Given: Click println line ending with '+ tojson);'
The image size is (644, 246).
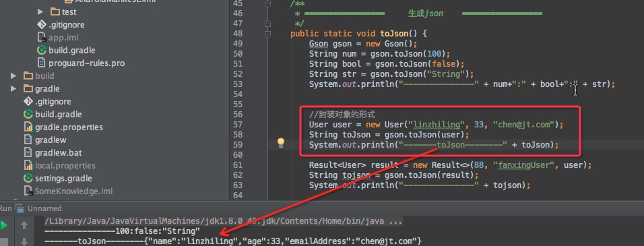Looking at the screenshot, I should coord(420,185).
